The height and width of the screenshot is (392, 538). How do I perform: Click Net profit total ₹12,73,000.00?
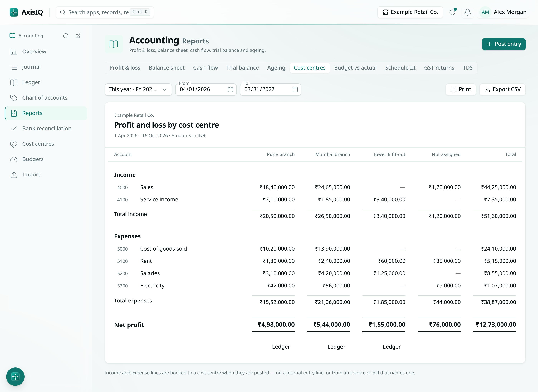click(496, 325)
